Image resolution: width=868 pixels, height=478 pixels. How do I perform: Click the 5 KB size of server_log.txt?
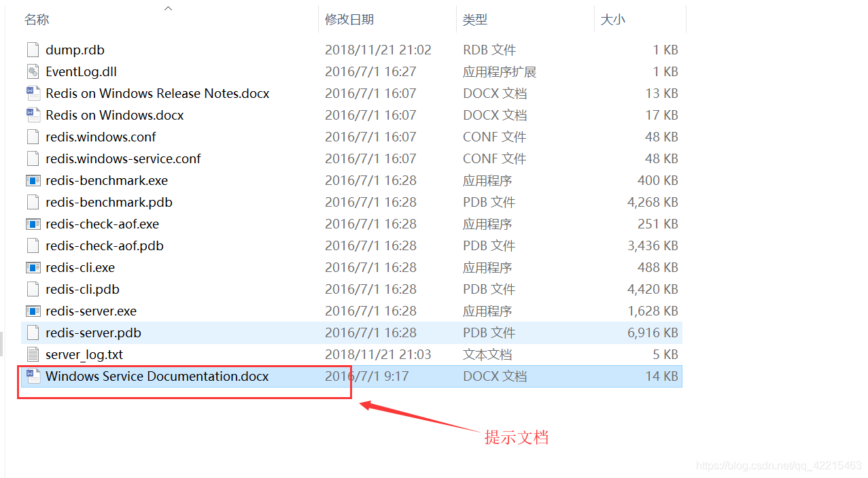click(x=665, y=354)
